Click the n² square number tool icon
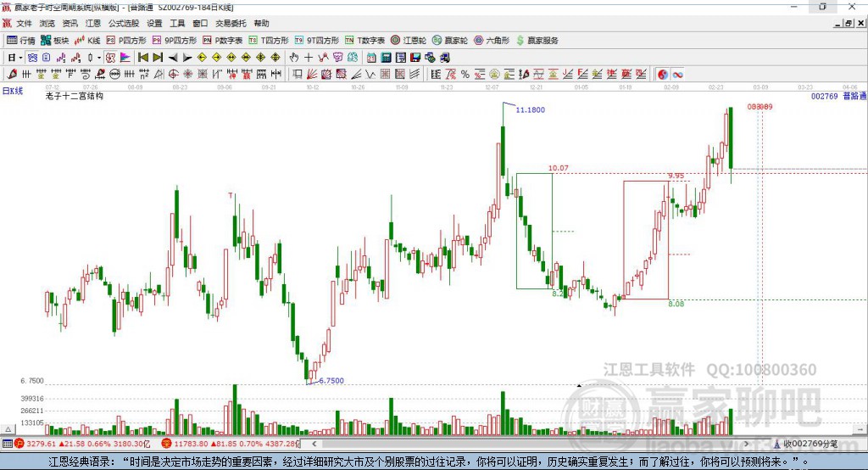868x470 pixels. coord(144,75)
